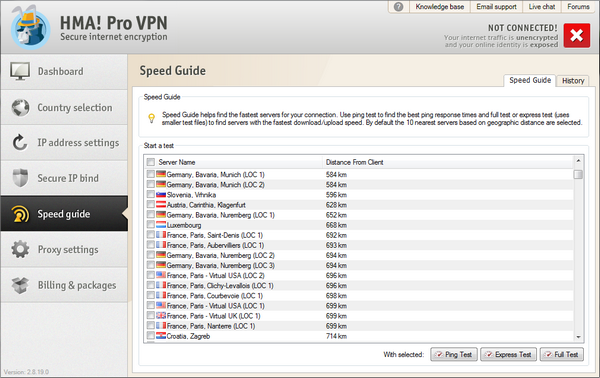Check France, Paris, Saint-Denis (LOC 1)
The height and width of the screenshot is (378, 600).
151,235
